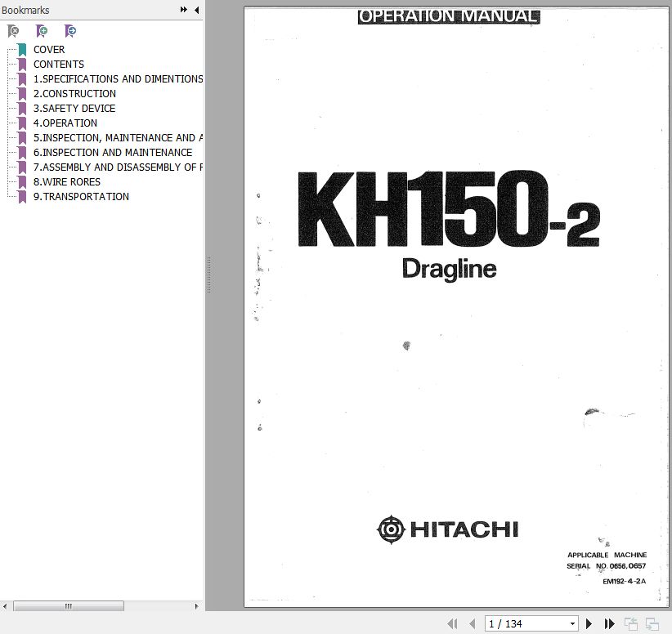This screenshot has height=634, width=672.
Task: Expand the Bookmarks panel options double-arrow
Action: click(184, 10)
